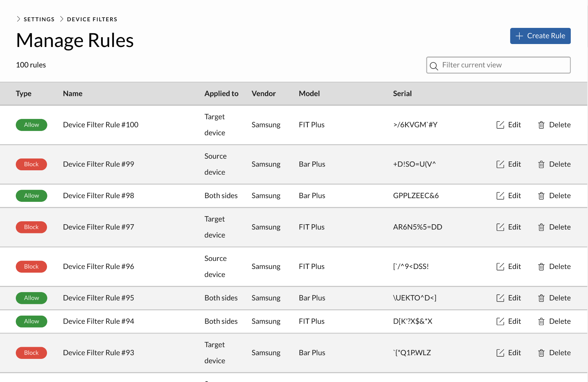Viewport: 588px width, 382px height.
Task: Click Samsung vendor in Rule #95 row
Action: pyautogui.click(x=266, y=298)
